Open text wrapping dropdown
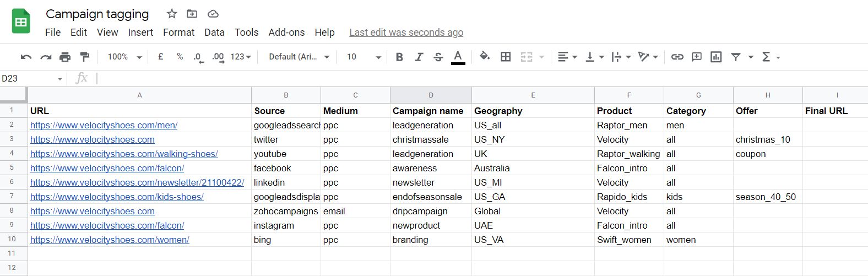Screen dimensions: 868x276 coord(621,57)
